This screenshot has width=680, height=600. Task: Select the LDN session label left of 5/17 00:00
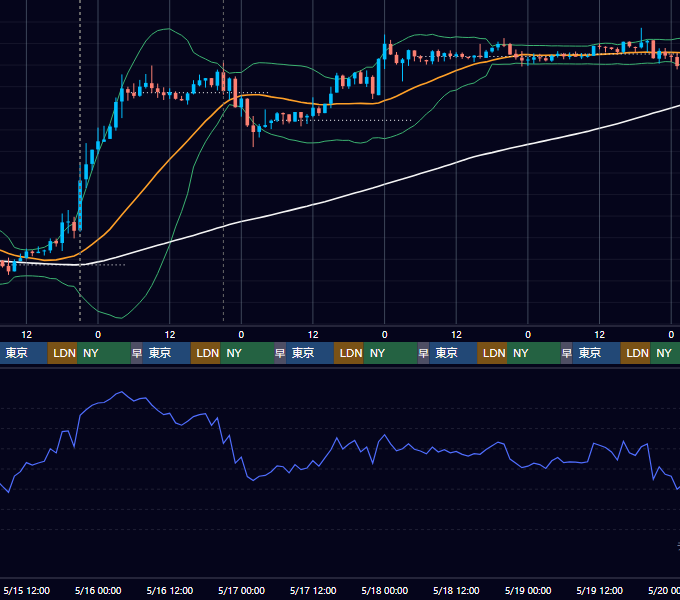(207, 353)
